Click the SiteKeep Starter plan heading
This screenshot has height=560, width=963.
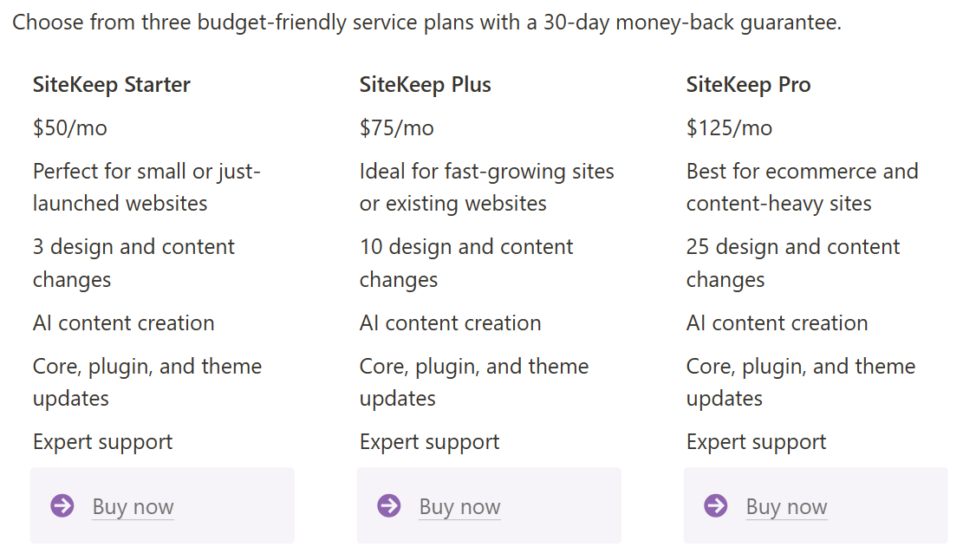coord(111,84)
